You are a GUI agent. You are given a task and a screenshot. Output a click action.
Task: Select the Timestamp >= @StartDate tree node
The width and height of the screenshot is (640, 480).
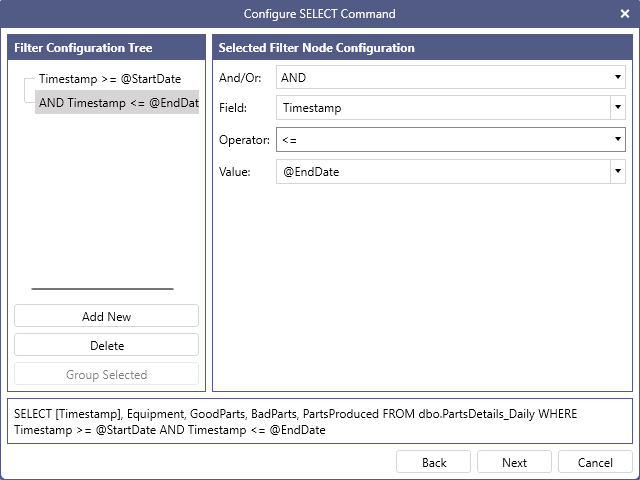pyautogui.click(x=110, y=79)
